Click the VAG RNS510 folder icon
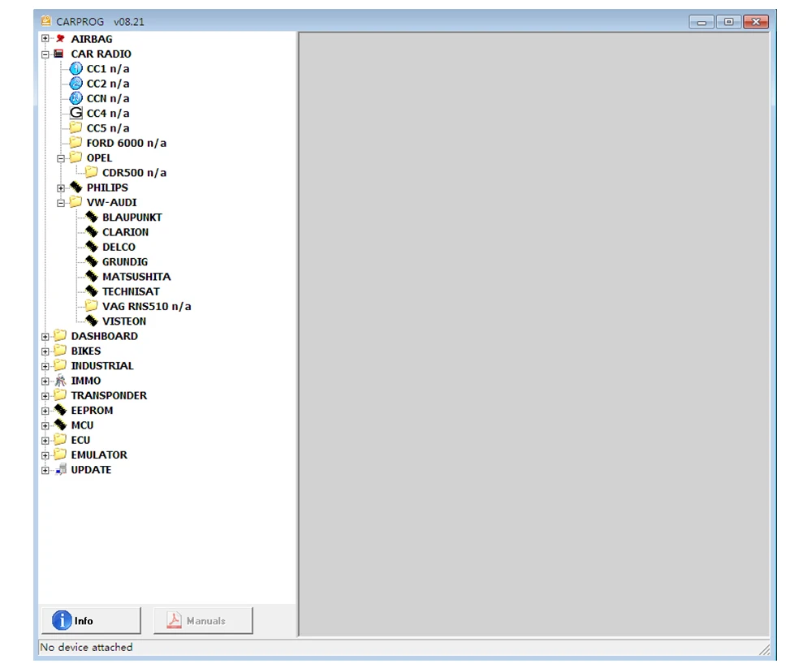 [91, 305]
